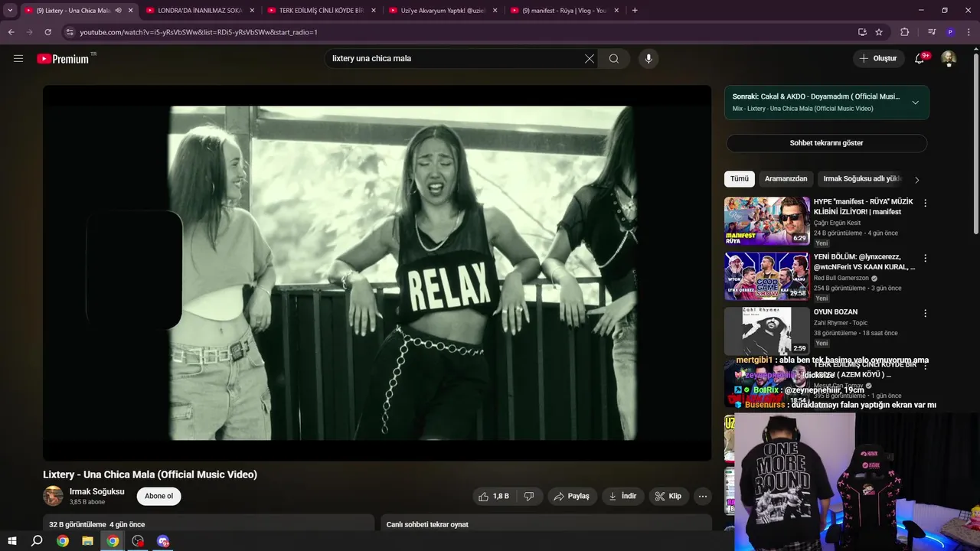Select the Aramanızdan filter chip
This screenshot has width=980, height=551.
786,178
